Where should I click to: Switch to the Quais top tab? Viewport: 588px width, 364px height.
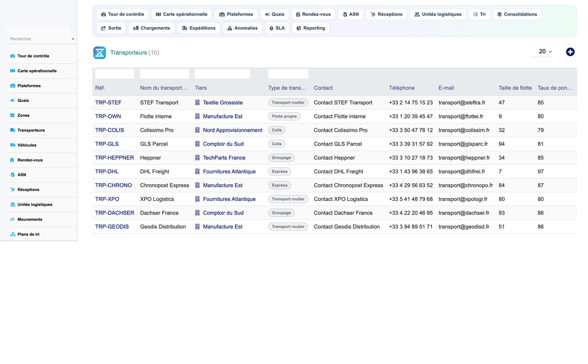[274, 14]
